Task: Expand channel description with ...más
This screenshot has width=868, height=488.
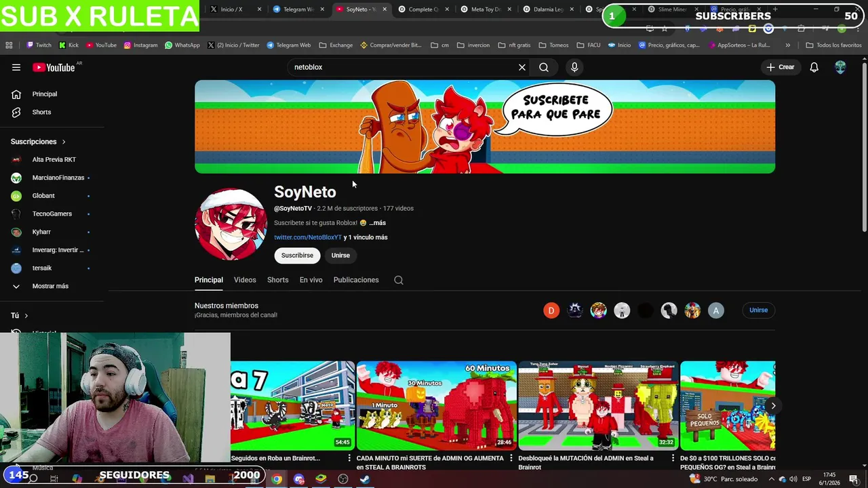Action: click(x=377, y=223)
